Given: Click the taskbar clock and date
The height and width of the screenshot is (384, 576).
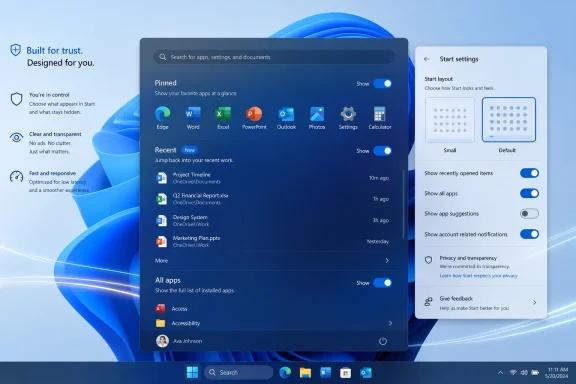Looking at the screenshot, I should [557, 372].
